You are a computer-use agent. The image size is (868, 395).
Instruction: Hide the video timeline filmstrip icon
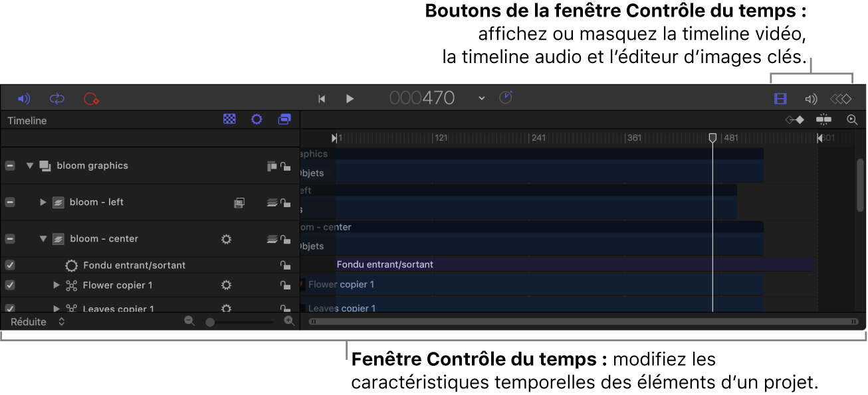pos(780,98)
